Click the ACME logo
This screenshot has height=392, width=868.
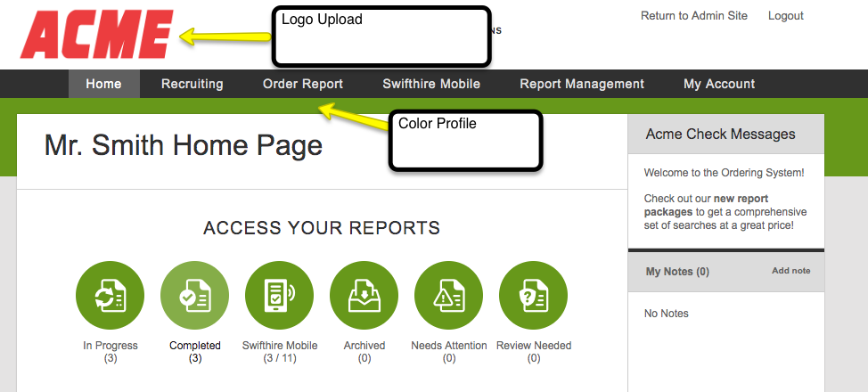[97, 35]
